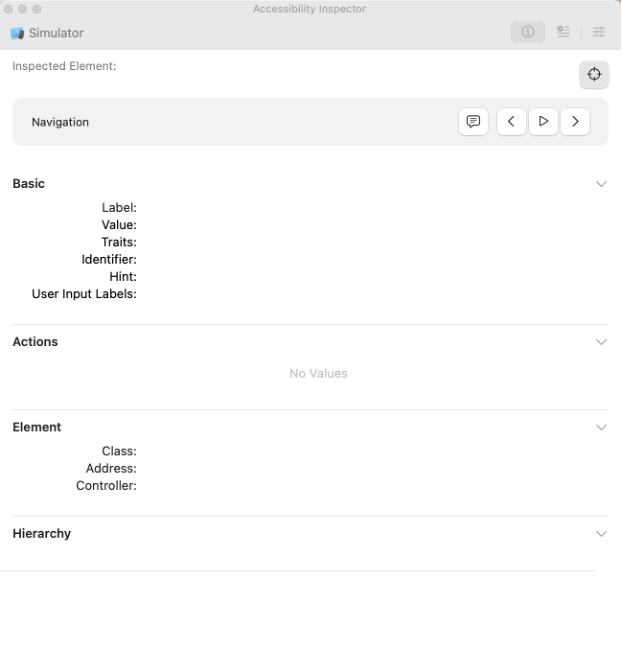Viewport: 622px width, 672px height.
Task: Click the Hint: field name
Action: pos(123,276)
